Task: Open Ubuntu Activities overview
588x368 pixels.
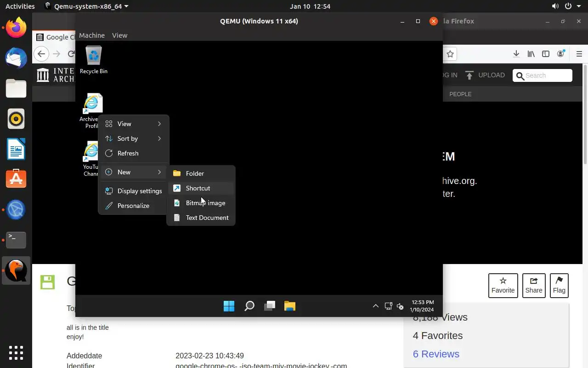Action: 20,6
